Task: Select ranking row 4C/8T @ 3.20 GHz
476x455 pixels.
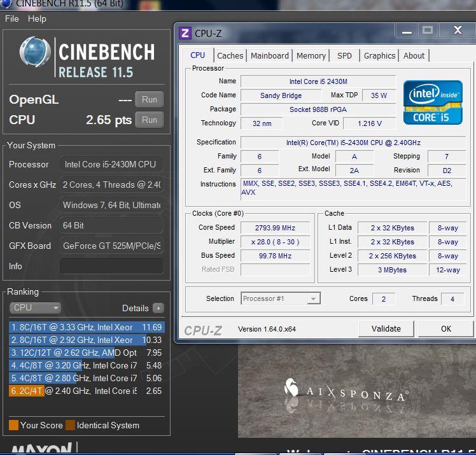Action: (87, 365)
